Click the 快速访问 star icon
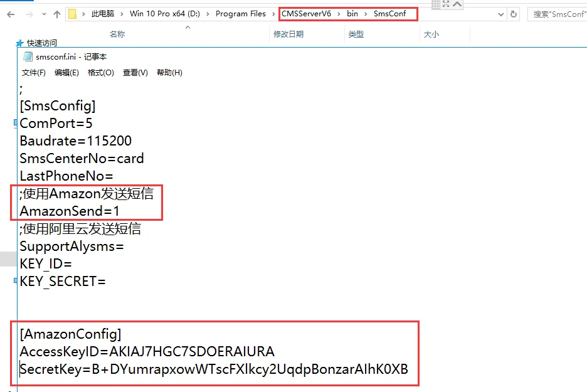 pos(20,43)
